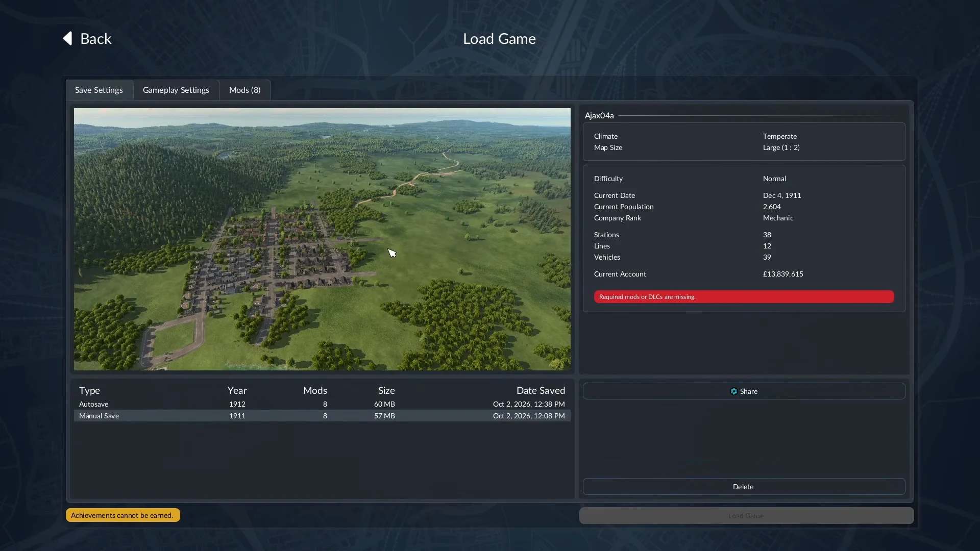Click Oct 2, 2026, 12:08 PM date
Image resolution: width=980 pixels, height=551 pixels.
coord(529,416)
